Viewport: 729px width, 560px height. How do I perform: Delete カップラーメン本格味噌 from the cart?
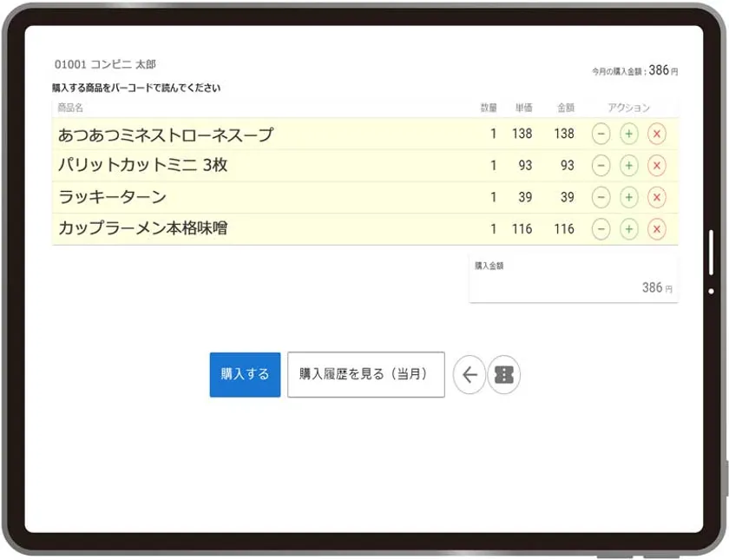(x=657, y=229)
